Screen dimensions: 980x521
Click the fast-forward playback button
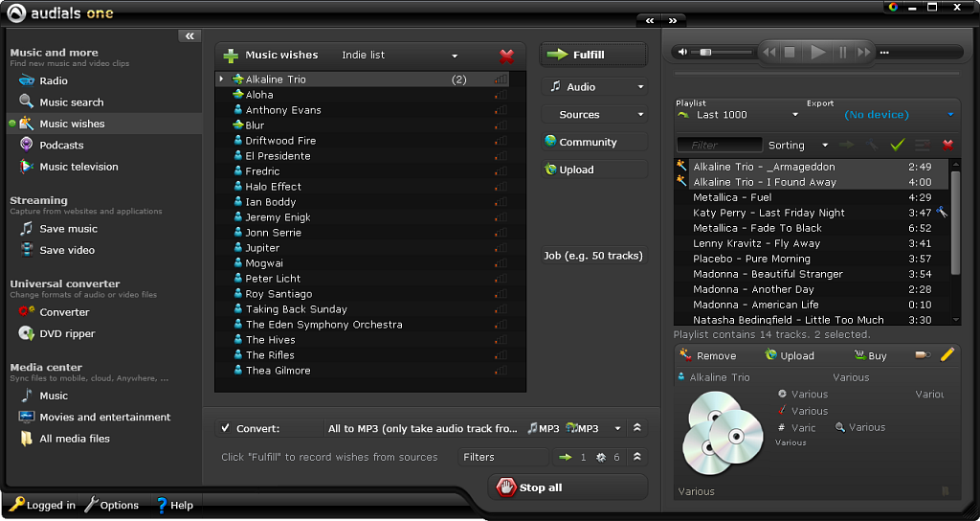point(864,53)
